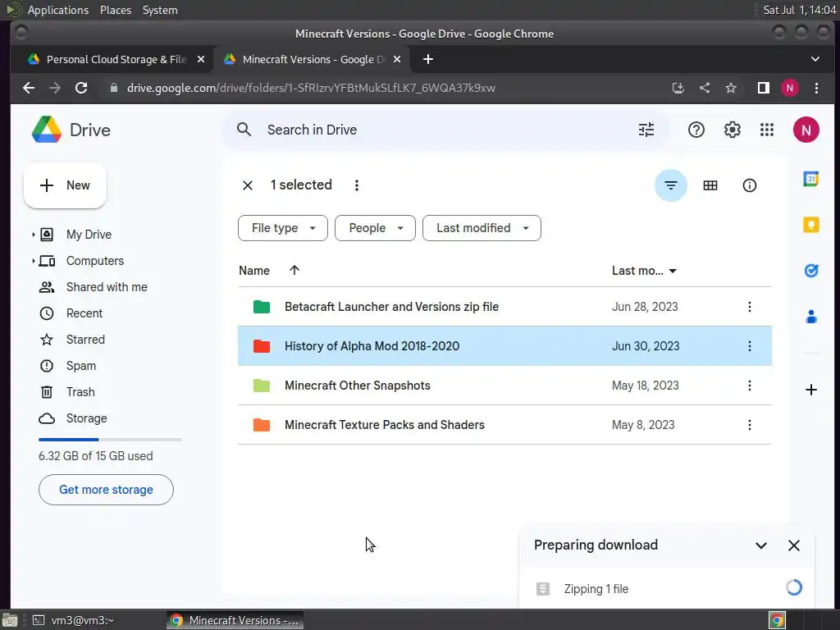Click Get more storage button
This screenshot has width=840, height=630.
pyautogui.click(x=106, y=490)
